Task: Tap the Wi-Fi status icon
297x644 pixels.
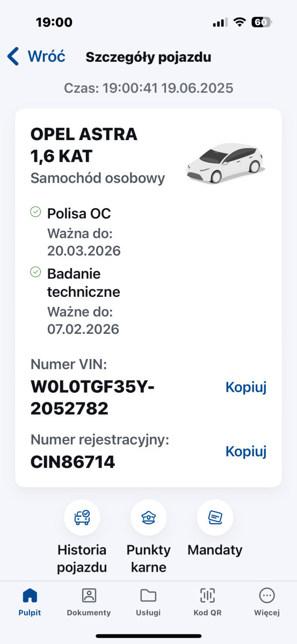Action: point(240,22)
